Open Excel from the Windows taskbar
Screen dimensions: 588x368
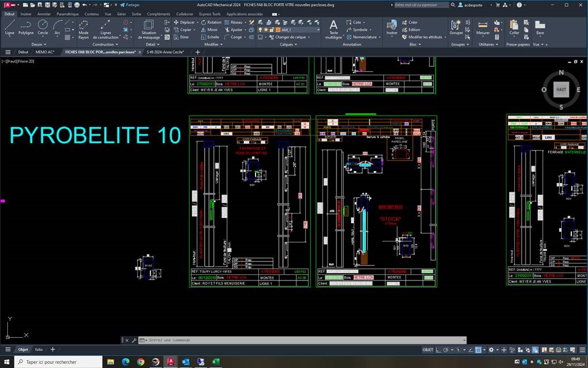pyautogui.click(x=216, y=362)
